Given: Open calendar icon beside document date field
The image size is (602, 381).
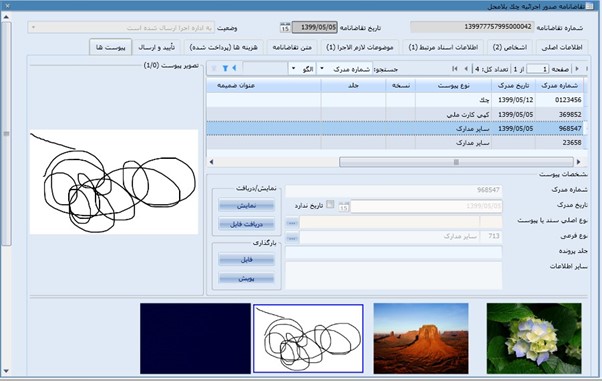Looking at the screenshot, I should click(x=344, y=207).
